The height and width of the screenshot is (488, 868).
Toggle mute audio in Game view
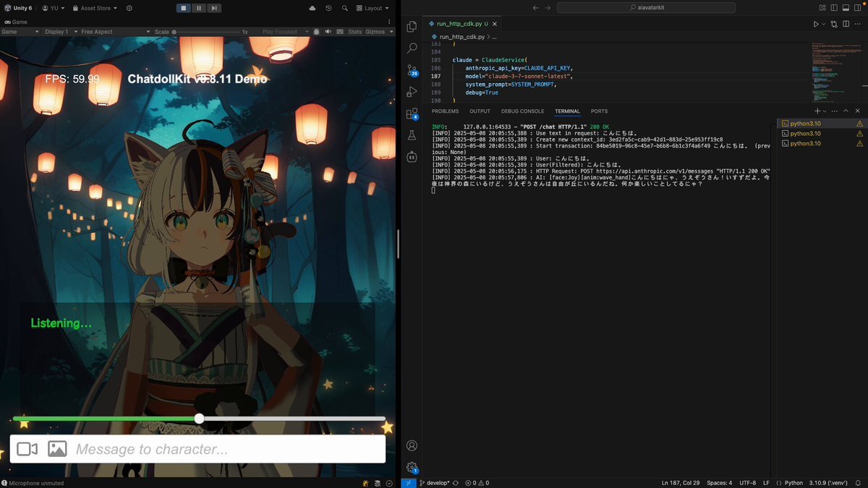[328, 32]
